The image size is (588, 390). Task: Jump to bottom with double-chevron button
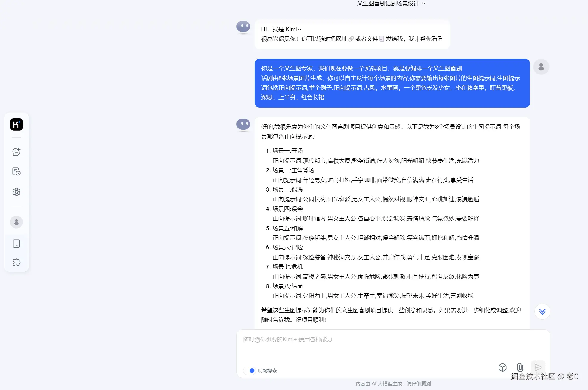click(542, 312)
